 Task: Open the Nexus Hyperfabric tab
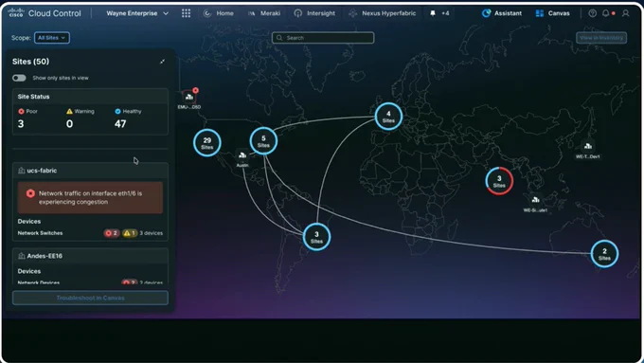(383, 13)
